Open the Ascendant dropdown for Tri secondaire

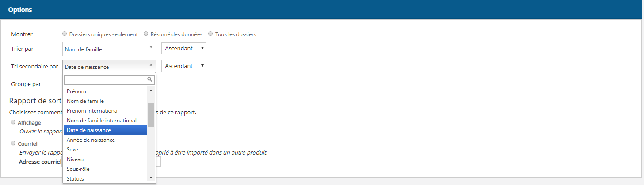pyautogui.click(x=184, y=66)
